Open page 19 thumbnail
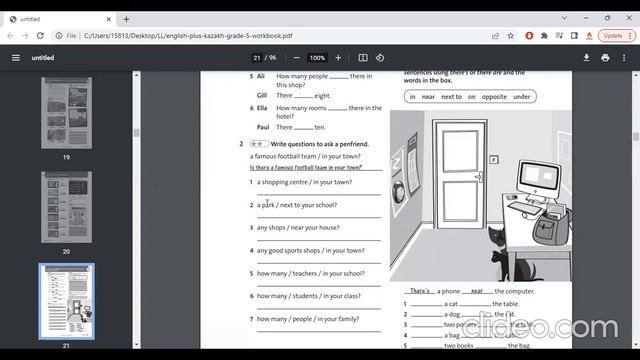Viewport: 640px width, 360px height. [x=67, y=113]
